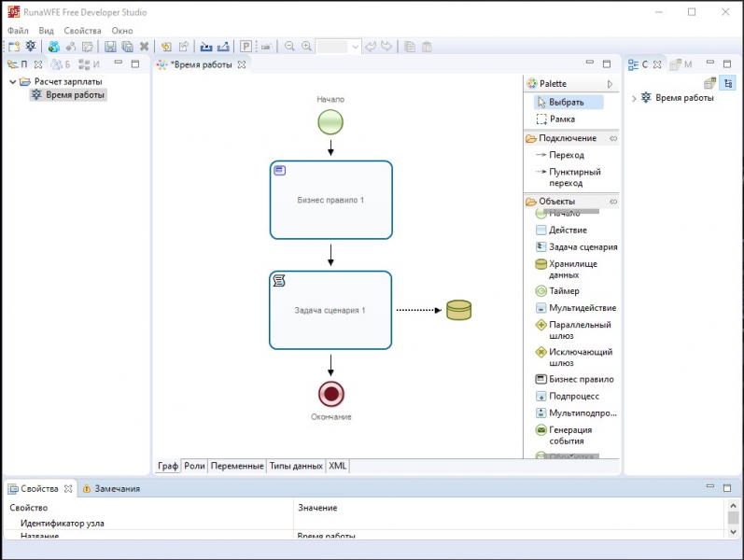Switch to the Граф tab

[x=168, y=466]
